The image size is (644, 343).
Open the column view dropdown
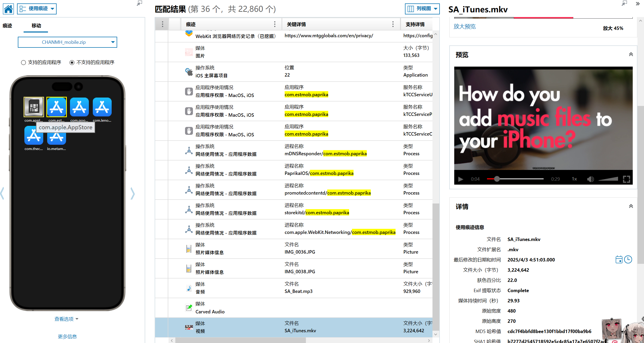click(422, 9)
